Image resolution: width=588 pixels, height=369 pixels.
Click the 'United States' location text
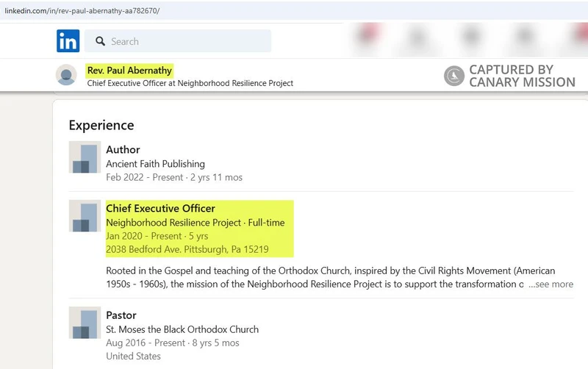coord(133,357)
